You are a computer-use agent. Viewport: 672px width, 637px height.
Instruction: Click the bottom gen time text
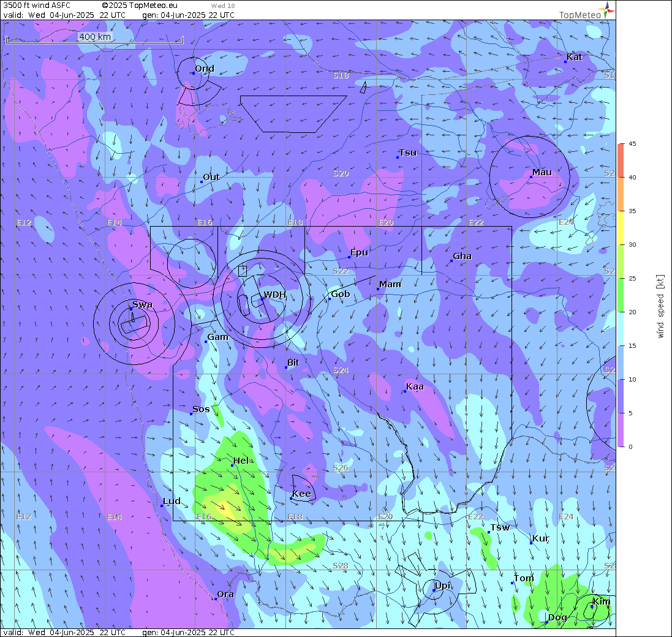pyautogui.click(x=189, y=632)
